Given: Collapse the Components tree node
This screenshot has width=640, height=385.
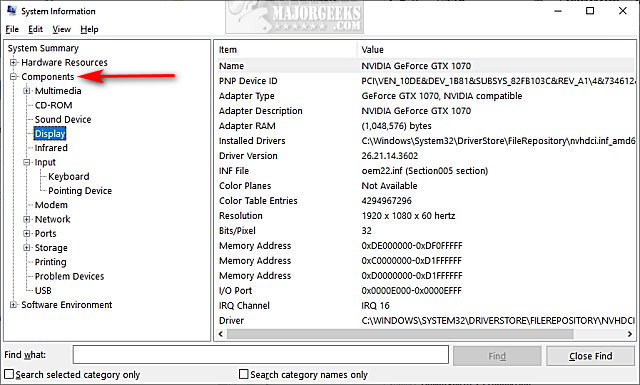Looking at the screenshot, I should (x=13, y=77).
